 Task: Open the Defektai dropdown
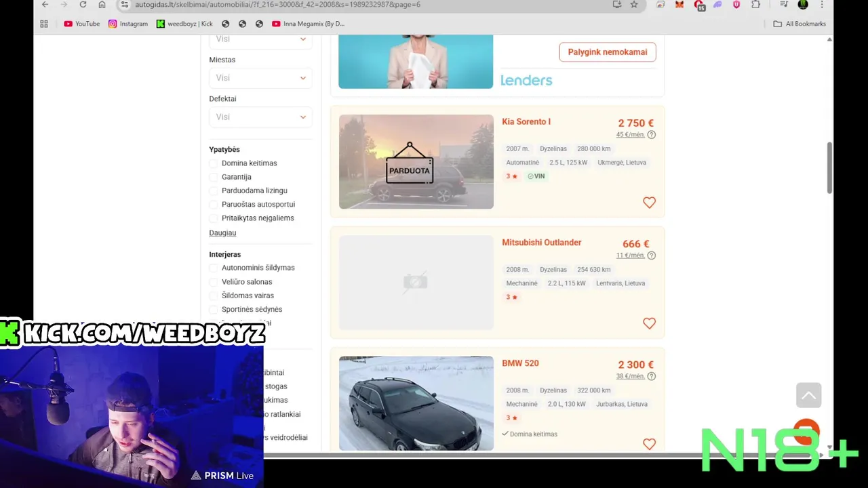click(260, 117)
